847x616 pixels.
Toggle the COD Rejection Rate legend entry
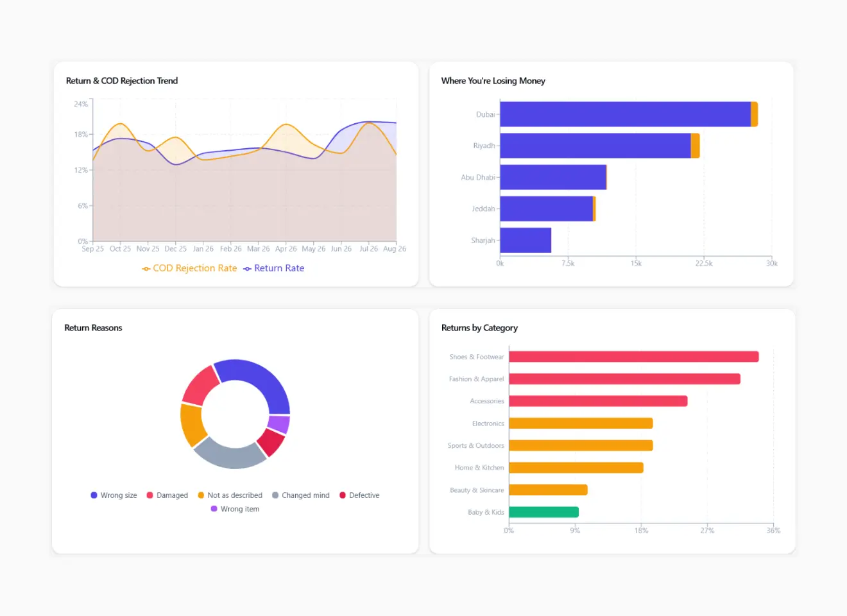click(x=189, y=268)
